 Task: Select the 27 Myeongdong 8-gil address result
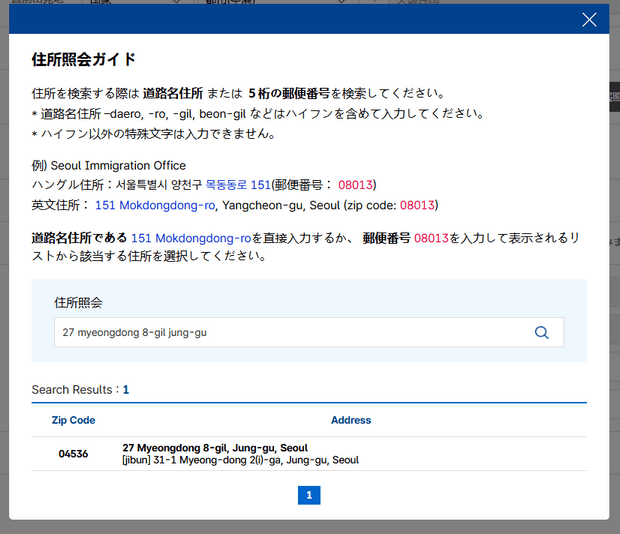click(214, 447)
